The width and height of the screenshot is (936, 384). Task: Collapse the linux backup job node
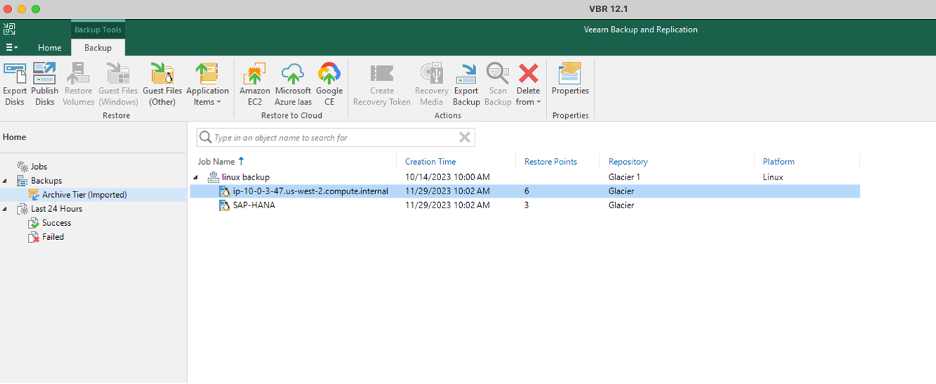click(x=196, y=177)
